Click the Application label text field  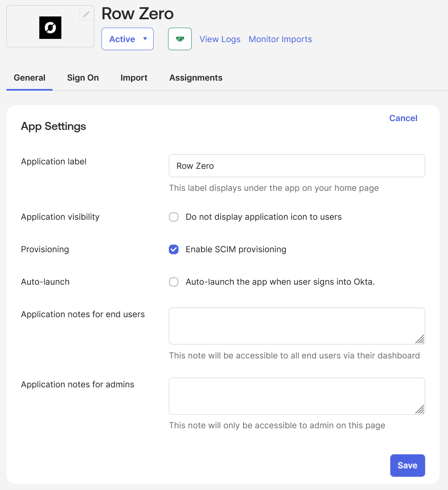tap(297, 166)
